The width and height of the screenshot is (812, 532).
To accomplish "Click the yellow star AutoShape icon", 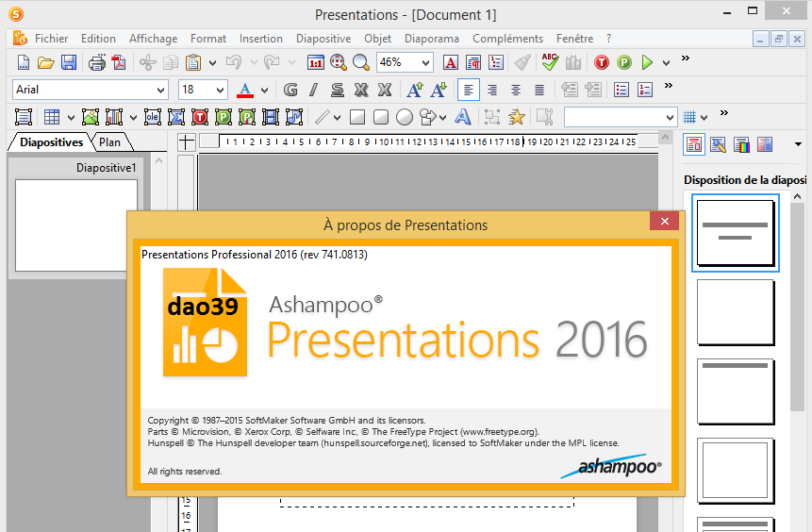I will 516,117.
